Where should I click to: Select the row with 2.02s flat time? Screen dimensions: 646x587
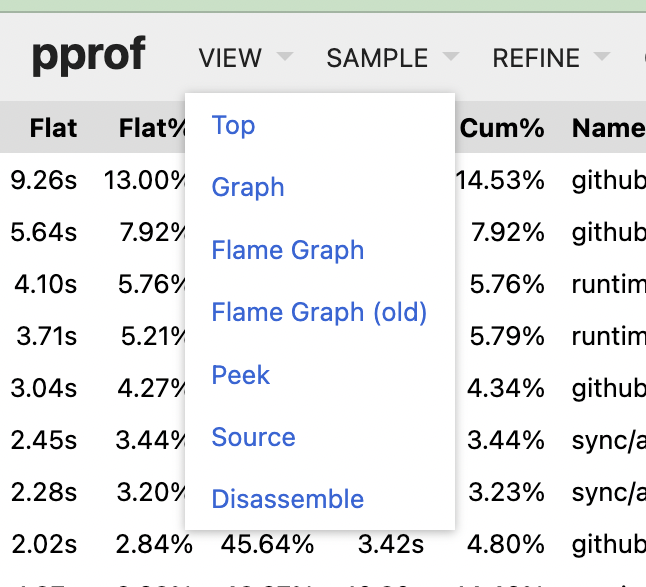pos(323,544)
